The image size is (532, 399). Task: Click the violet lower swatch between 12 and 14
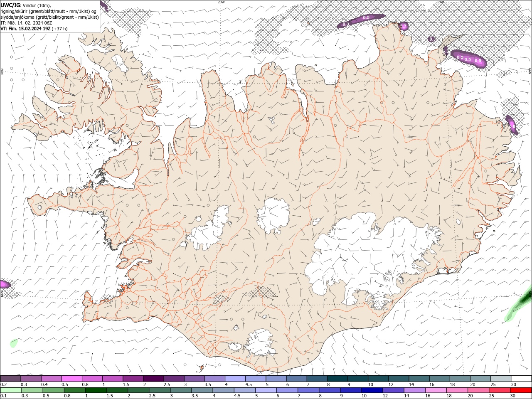pyautogui.click(x=394, y=390)
